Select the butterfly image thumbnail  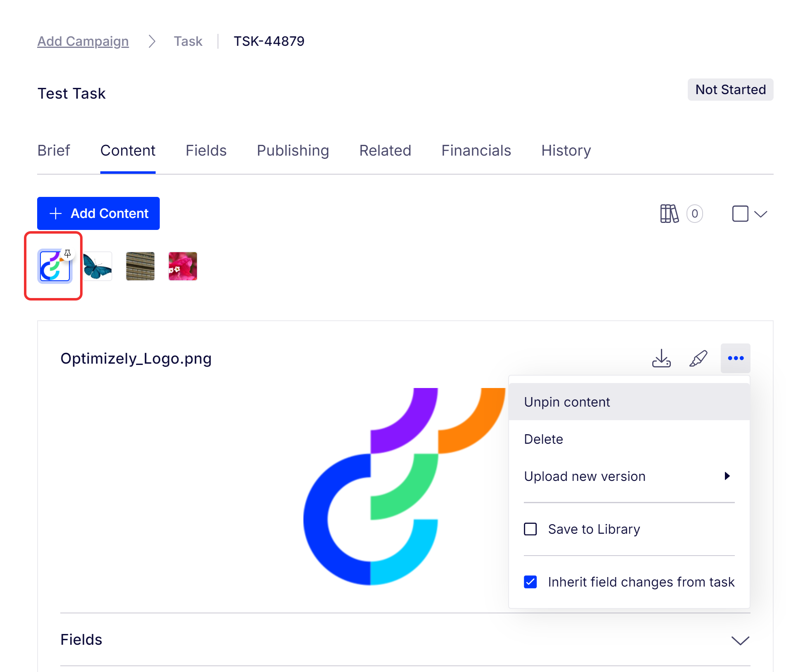97,266
